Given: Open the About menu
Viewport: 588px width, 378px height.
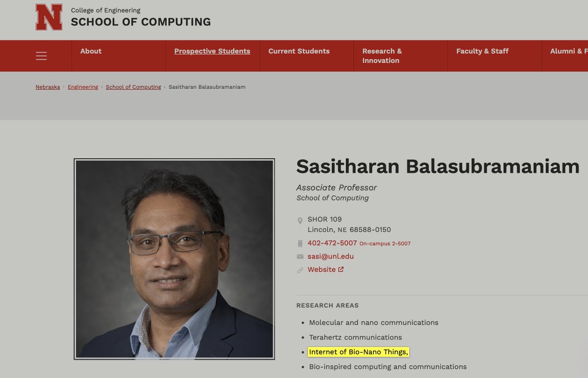Looking at the screenshot, I should pos(91,51).
